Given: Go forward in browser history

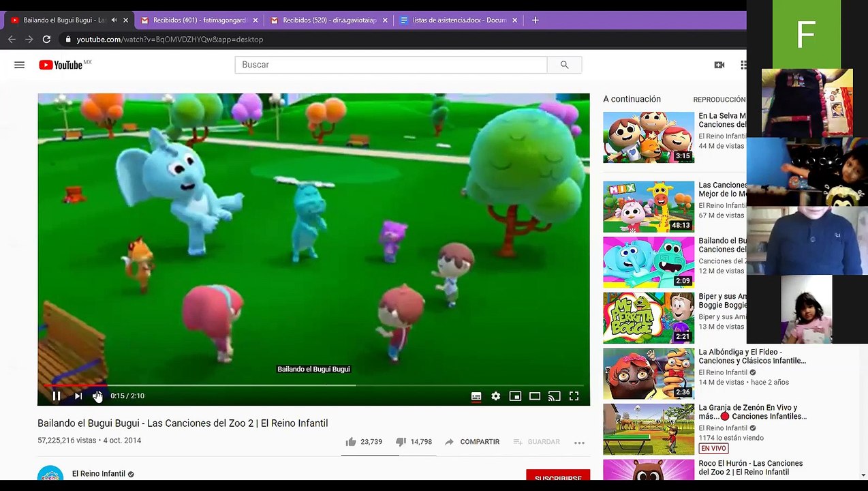Looking at the screenshot, I should (x=29, y=40).
